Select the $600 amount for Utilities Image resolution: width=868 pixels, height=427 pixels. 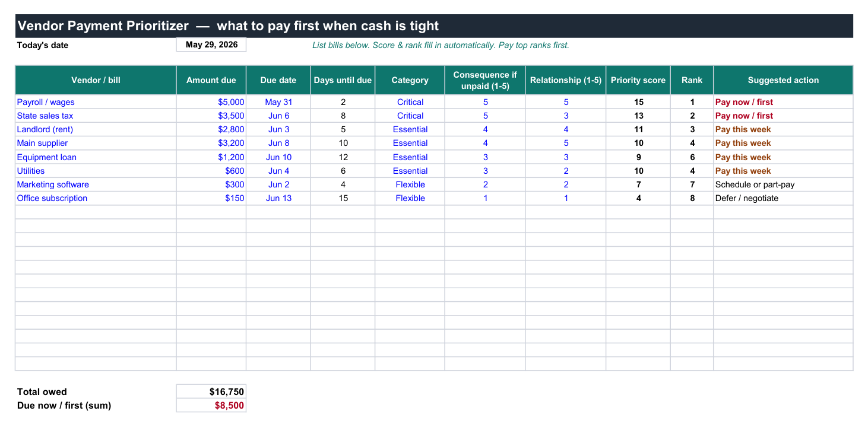211,171
